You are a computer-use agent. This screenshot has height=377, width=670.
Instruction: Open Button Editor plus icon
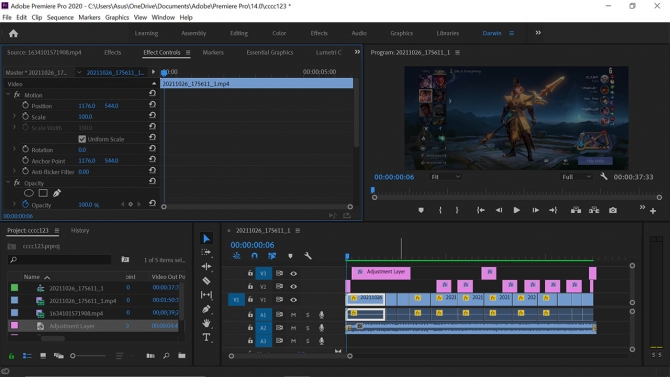pos(653,211)
